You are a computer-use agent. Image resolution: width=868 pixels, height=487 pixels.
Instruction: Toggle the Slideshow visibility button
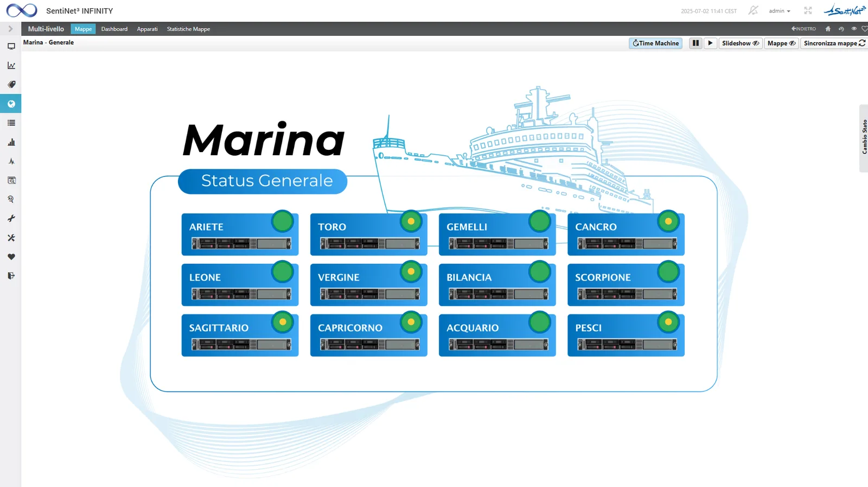click(x=741, y=43)
